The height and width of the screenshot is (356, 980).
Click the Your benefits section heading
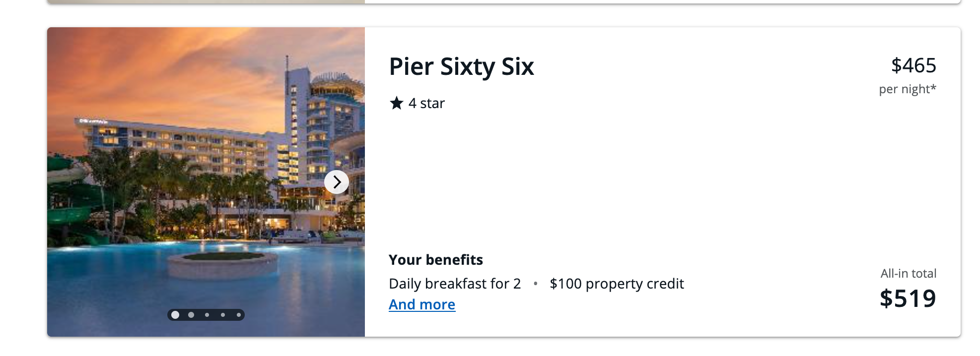pos(435,259)
